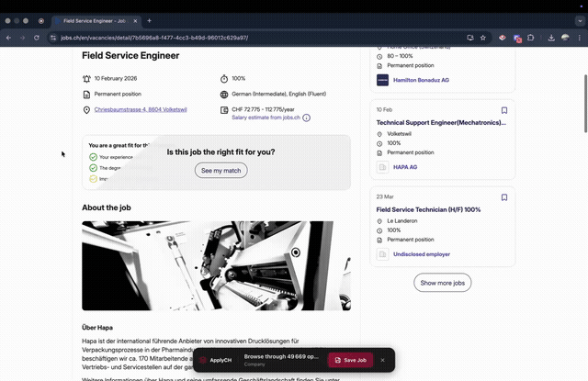
Task: Bookmark this page with the star icon
Action: pyautogui.click(x=483, y=38)
